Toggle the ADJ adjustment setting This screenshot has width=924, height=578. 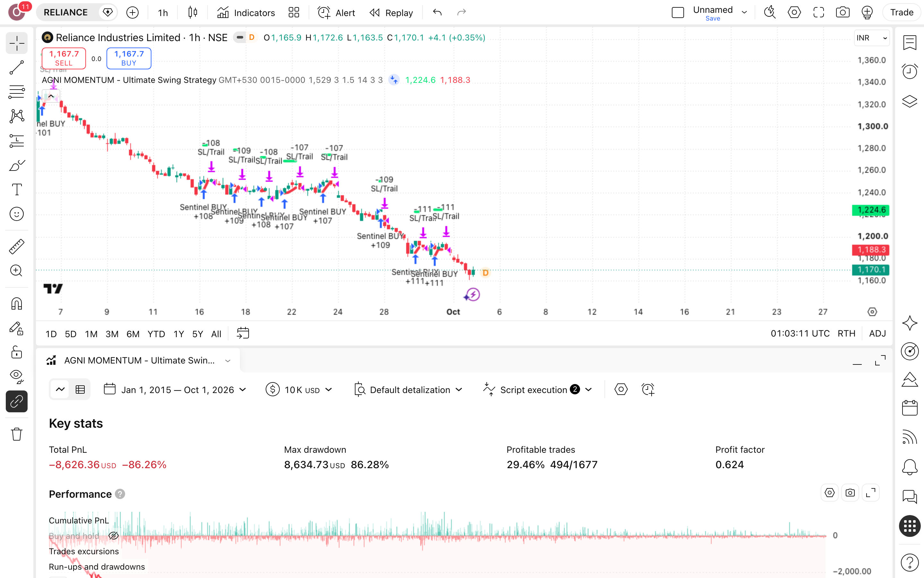tap(877, 334)
